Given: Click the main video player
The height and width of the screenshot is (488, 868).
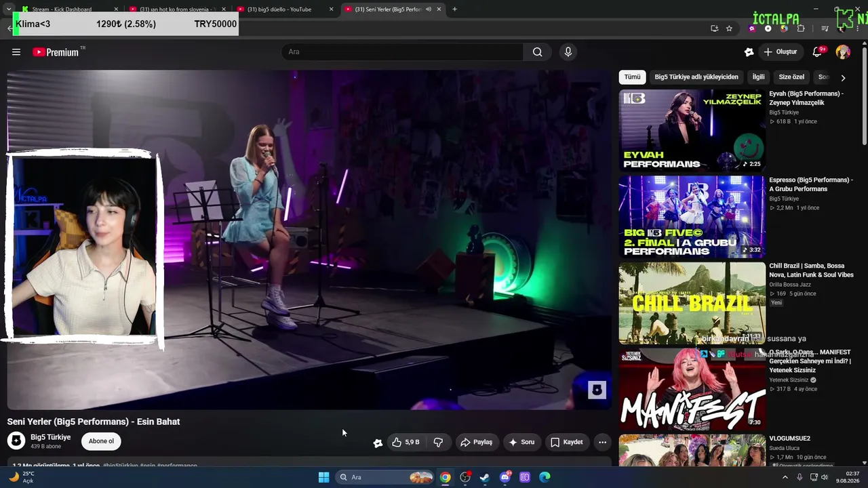Looking at the screenshot, I should point(309,239).
